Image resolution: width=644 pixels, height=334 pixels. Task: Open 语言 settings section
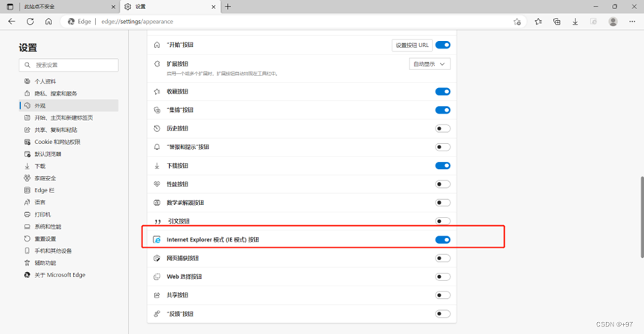pyautogui.click(x=68, y=202)
